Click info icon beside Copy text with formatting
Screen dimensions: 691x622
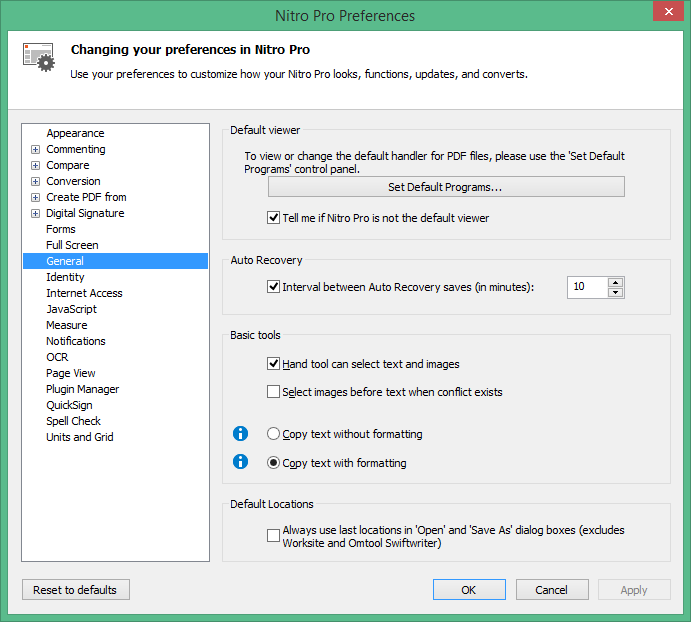tap(240, 462)
